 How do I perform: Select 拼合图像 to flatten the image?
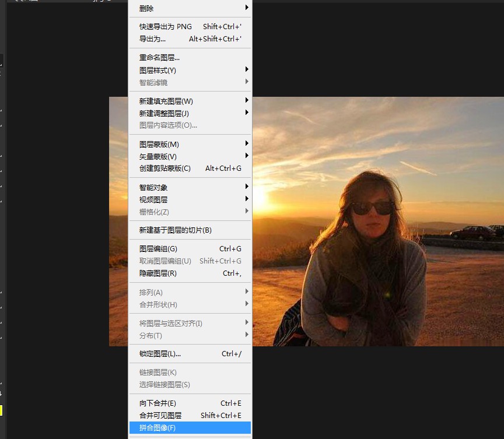175,427
